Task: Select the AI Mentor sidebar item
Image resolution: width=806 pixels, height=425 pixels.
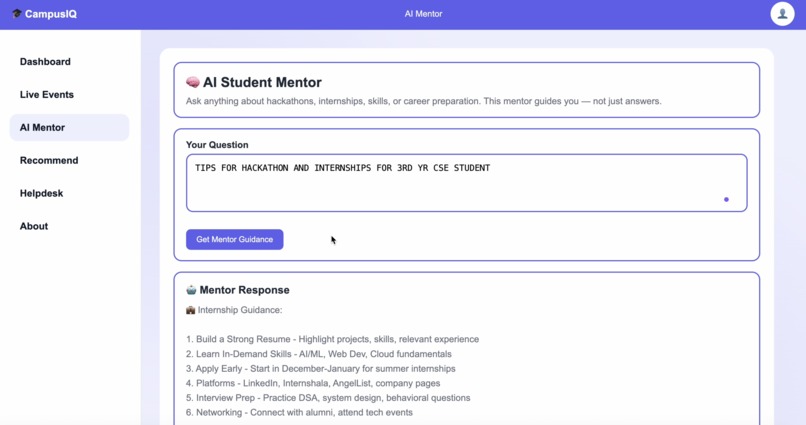Action: [x=69, y=127]
